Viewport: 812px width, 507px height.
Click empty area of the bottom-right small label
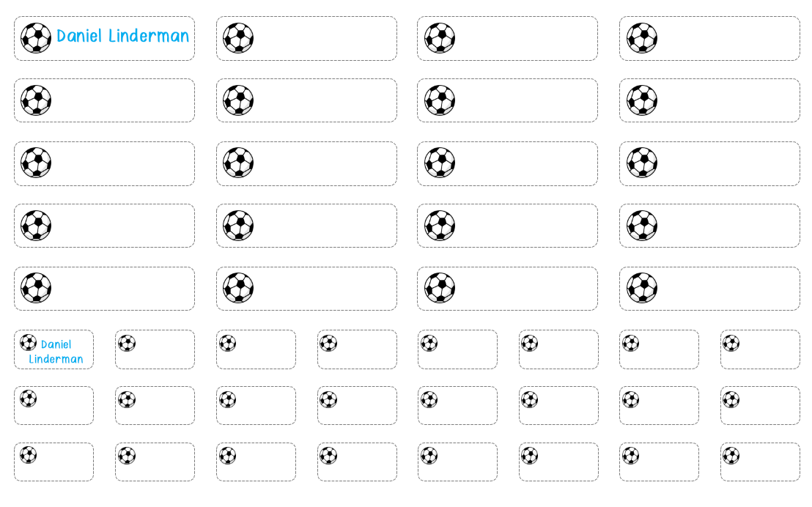[766, 465]
